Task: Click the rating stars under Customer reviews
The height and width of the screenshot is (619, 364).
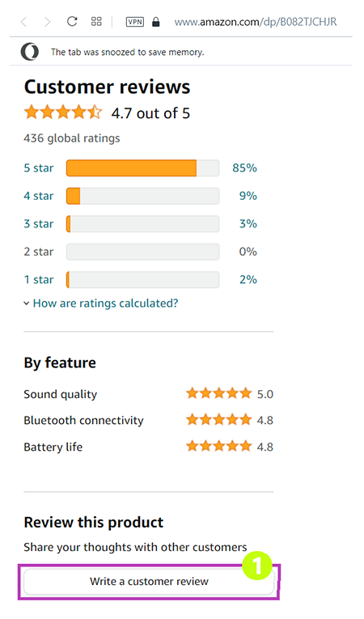Action: [x=63, y=112]
